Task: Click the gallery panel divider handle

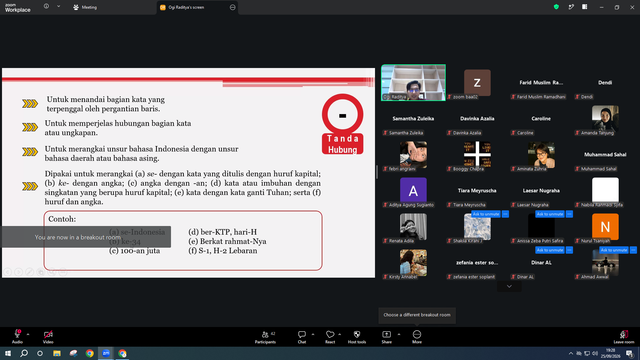Action: pyautogui.click(x=377, y=172)
